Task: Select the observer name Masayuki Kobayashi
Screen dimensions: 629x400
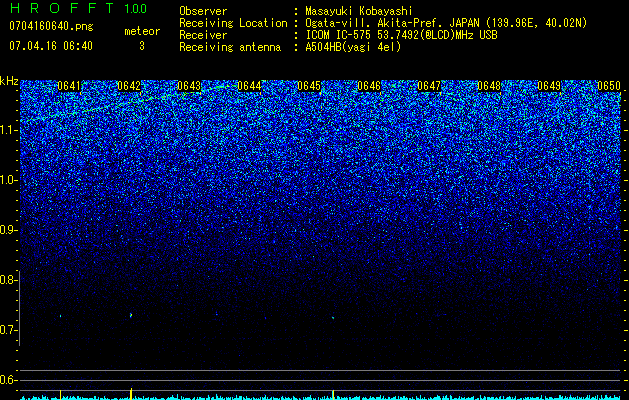Action: [359, 11]
